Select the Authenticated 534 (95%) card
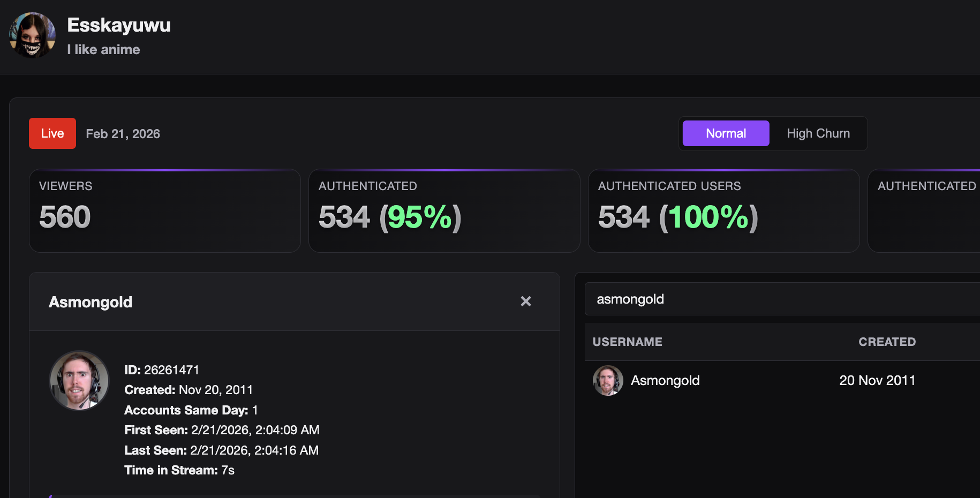Screen dimensions: 980x498 [444, 211]
